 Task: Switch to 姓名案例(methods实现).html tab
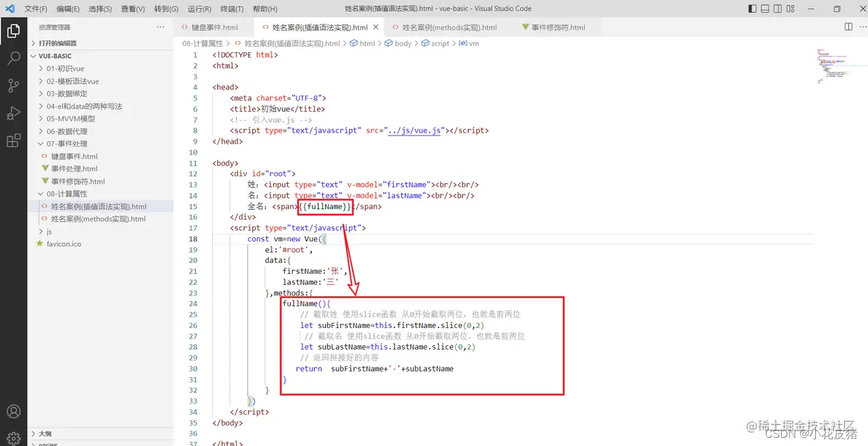click(450, 27)
